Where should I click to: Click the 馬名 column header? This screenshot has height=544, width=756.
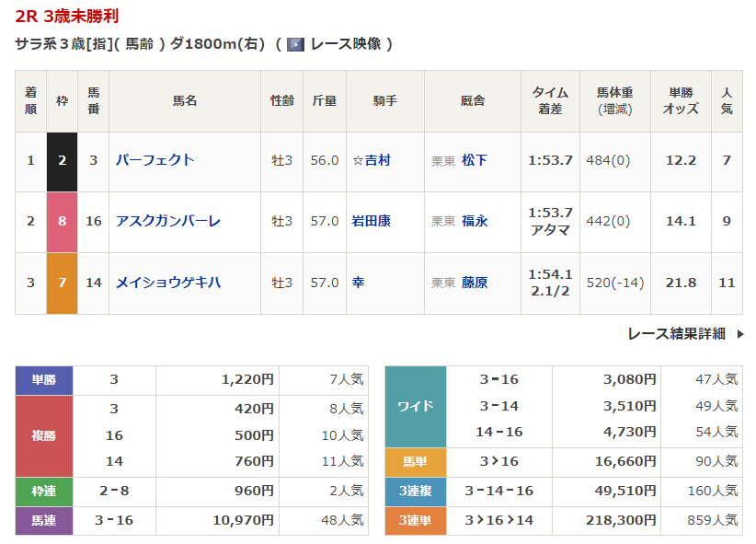click(185, 100)
